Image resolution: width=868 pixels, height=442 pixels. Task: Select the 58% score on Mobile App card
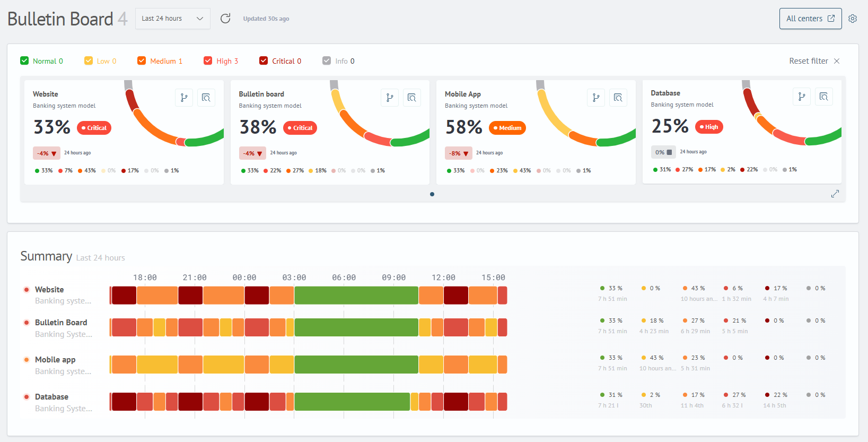464,127
